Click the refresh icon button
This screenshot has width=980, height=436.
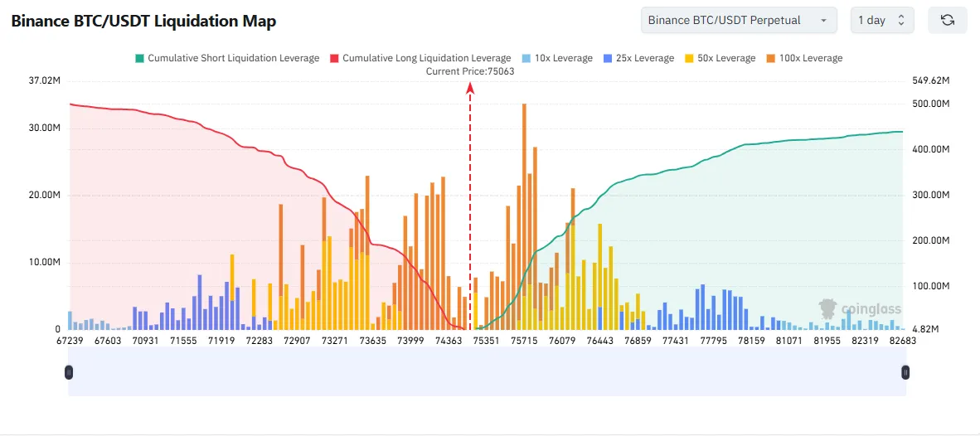click(x=947, y=20)
